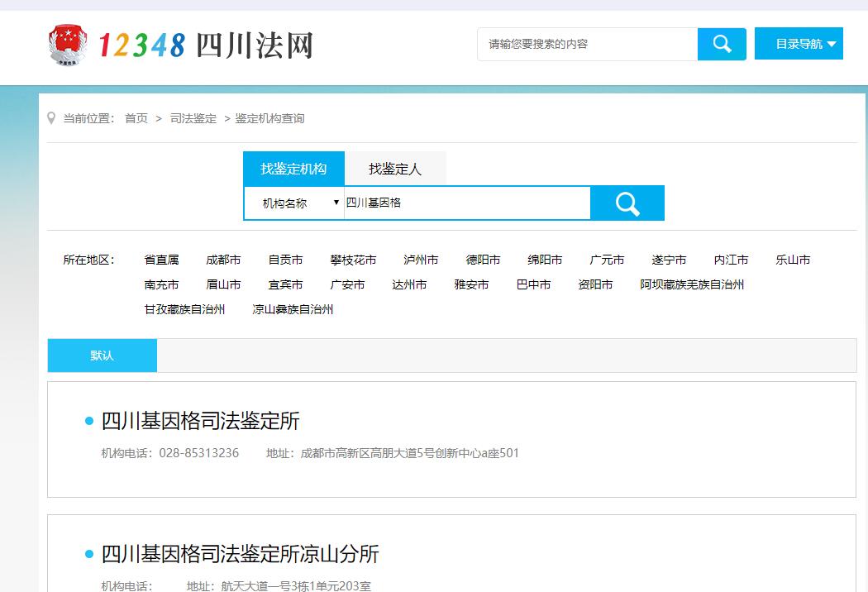Open the 机构名称 search-type dropdown
Screen dimensions: 868x592
click(x=294, y=203)
